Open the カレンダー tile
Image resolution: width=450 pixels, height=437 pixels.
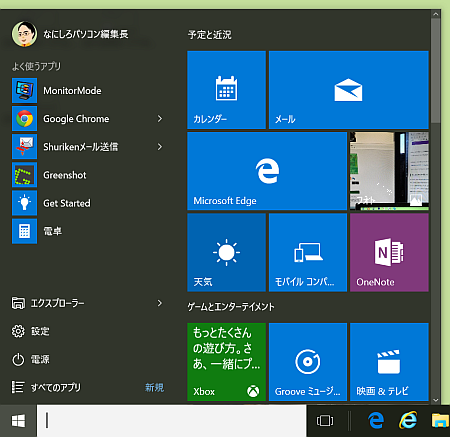tap(226, 90)
